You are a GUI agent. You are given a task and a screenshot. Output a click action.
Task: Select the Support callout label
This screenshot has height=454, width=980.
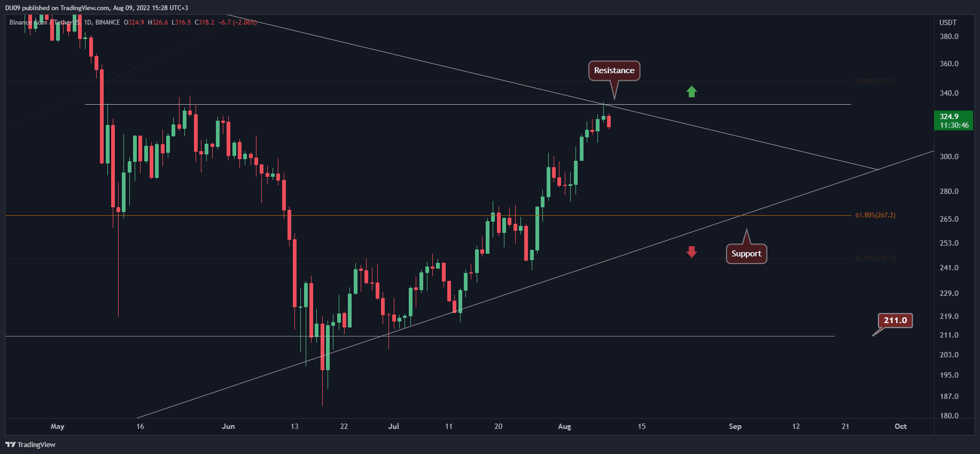(746, 254)
